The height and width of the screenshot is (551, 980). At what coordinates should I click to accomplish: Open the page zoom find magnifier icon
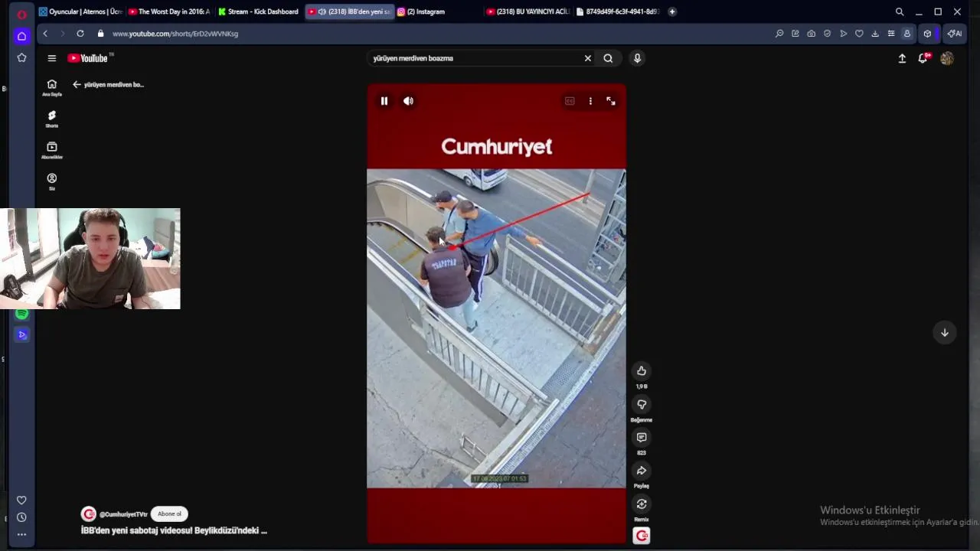pyautogui.click(x=779, y=34)
